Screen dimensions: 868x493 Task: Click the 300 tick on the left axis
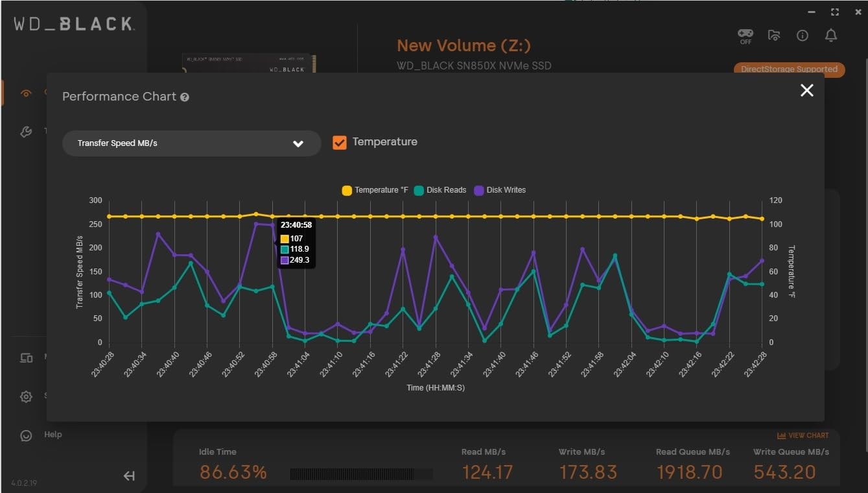[x=95, y=200]
